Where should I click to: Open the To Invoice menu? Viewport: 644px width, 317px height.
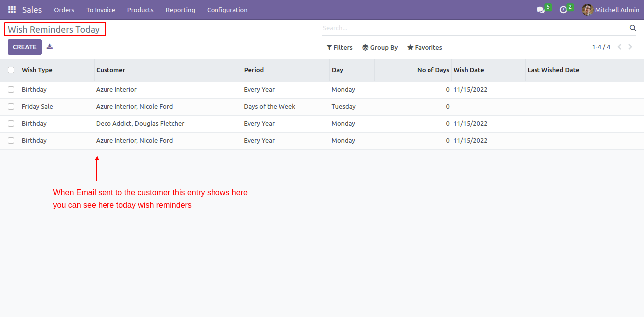coord(101,10)
